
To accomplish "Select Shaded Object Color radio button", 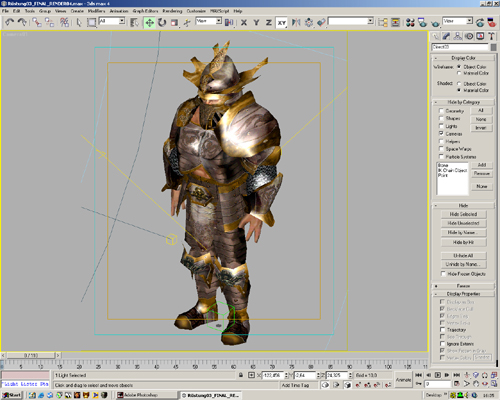I will pyautogui.click(x=459, y=83).
